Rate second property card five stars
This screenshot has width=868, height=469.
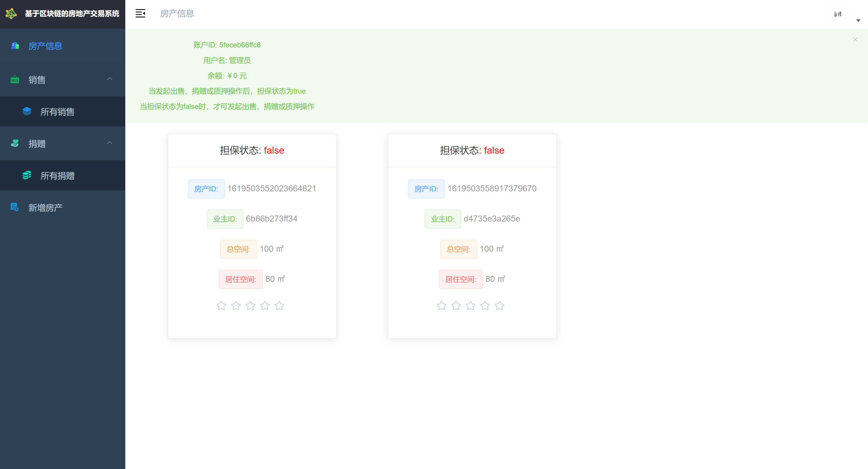(499, 306)
